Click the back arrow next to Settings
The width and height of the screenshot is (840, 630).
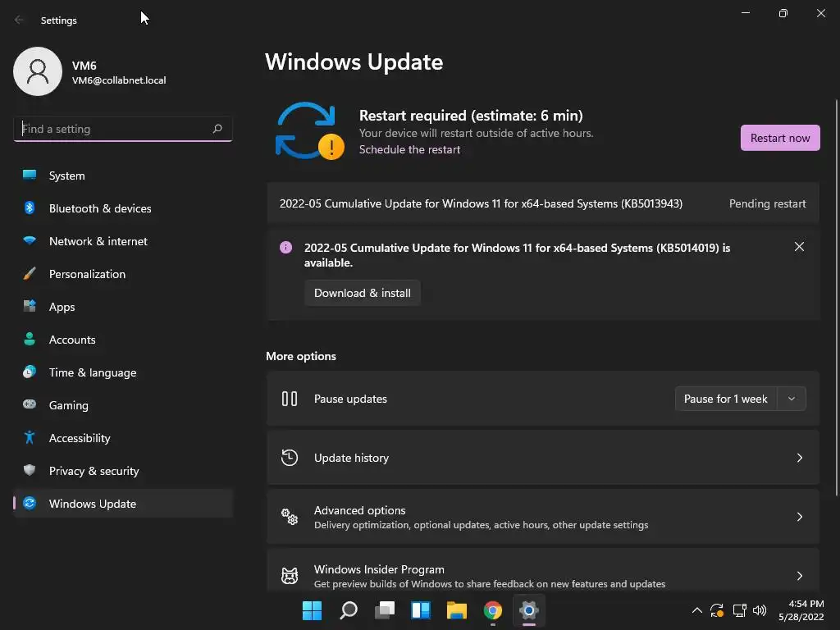coord(19,20)
